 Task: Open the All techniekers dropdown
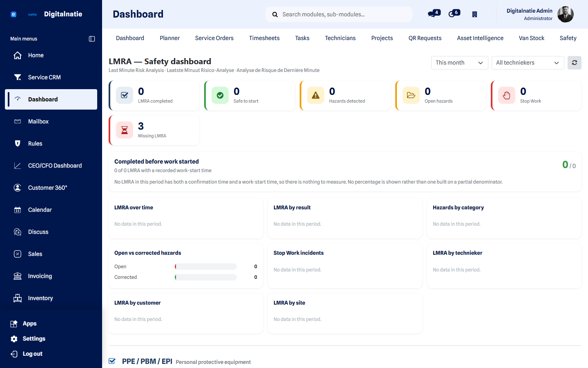(528, 63)
